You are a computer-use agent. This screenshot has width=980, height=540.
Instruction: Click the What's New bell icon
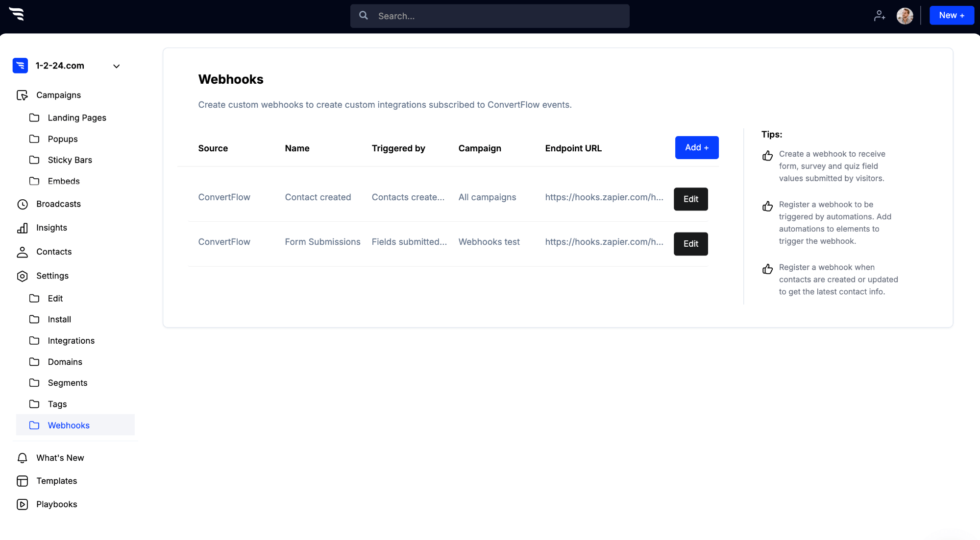[23, 458]
